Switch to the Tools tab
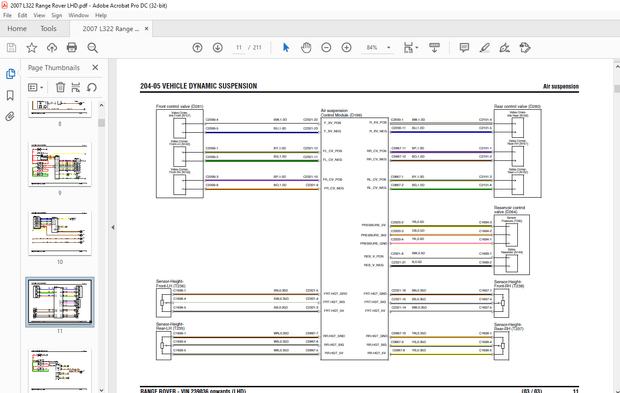Viewport: 620px width, 393px height. [48, 28]
